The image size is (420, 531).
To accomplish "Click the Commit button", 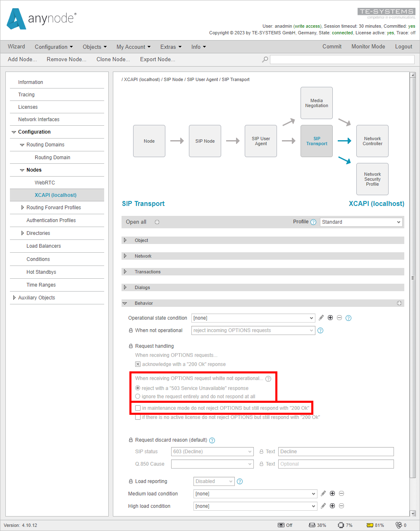I will [x=332, y=47].
